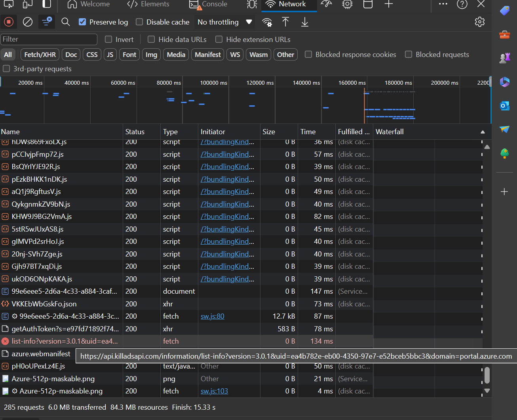Switch to the Welcome tab
Image resolution: width=517 pixels, height=420 pixels.
(x=89, y=4)
